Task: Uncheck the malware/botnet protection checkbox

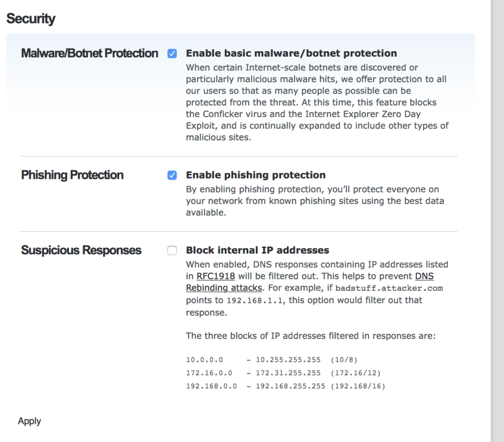Action: (172, 54)
